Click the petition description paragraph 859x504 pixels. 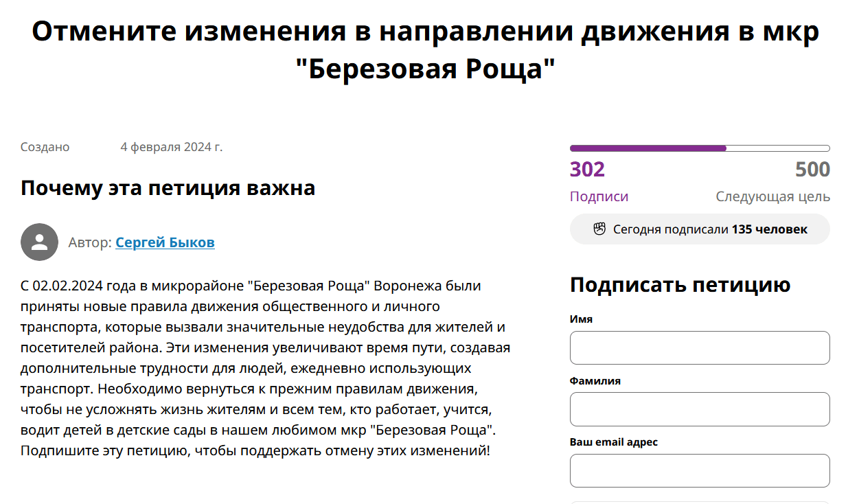pyautogui.click(x=265, y=369)
